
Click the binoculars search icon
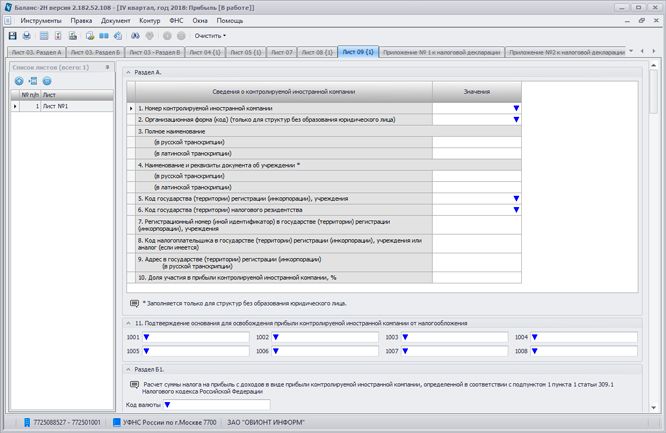(135, 36)
